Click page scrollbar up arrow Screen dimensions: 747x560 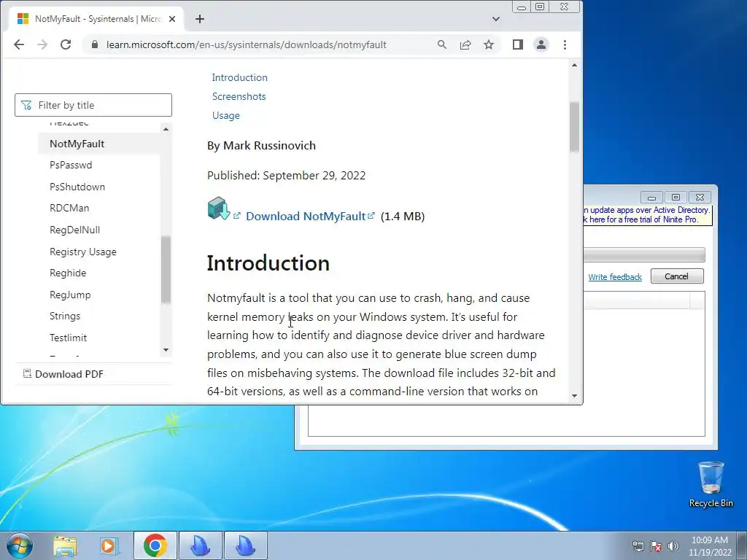[x=575, y=65]
